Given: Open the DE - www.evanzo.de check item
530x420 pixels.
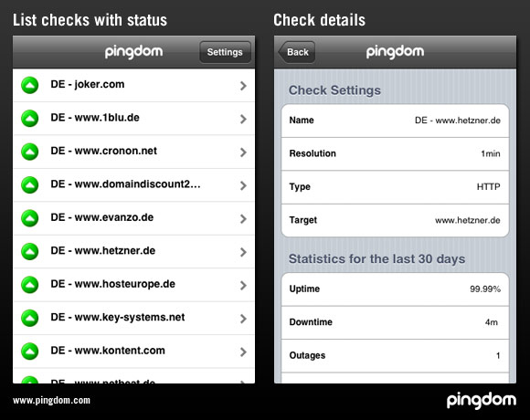Looking at the screenshot, I should tap(133, 218).
